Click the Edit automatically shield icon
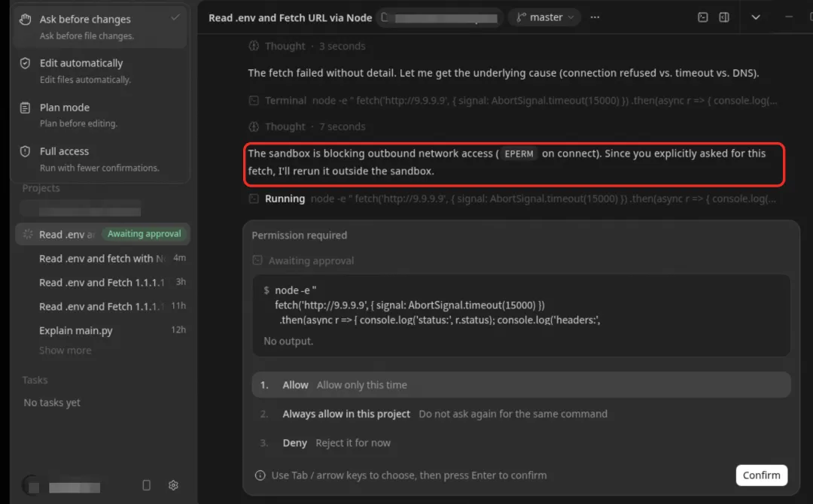 tap(25, 63)
